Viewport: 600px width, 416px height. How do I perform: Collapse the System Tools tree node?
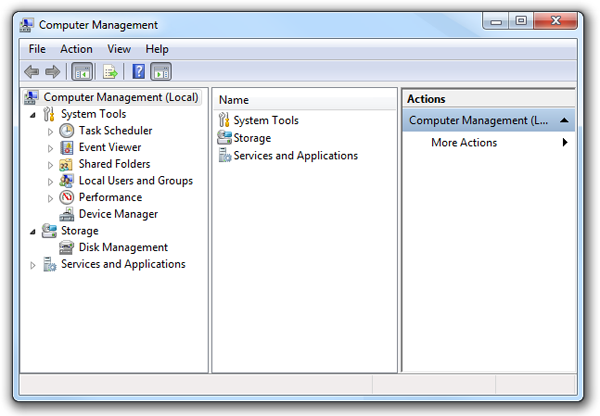[33, 115]
